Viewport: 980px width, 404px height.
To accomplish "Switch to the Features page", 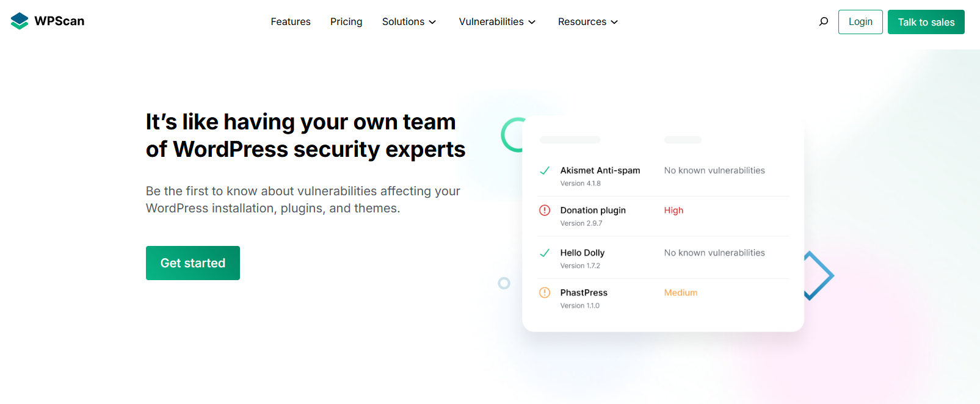I will click(291, 21).
